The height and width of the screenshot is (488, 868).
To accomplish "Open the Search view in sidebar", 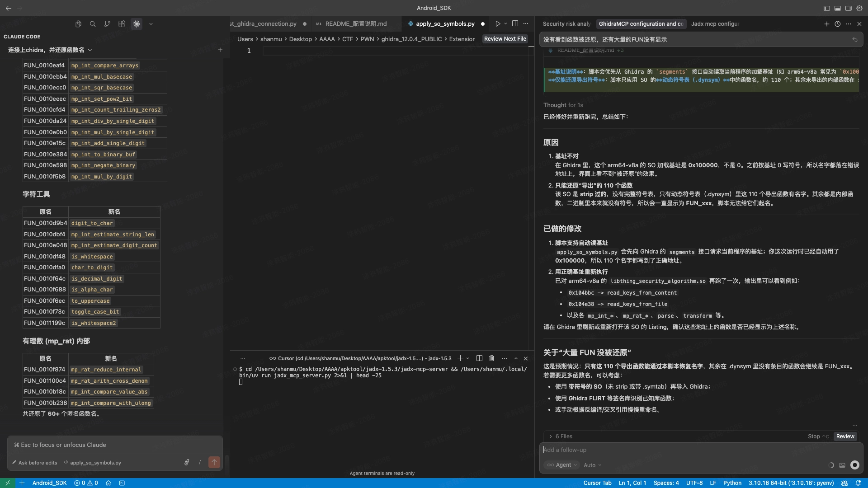I will 93,24.
